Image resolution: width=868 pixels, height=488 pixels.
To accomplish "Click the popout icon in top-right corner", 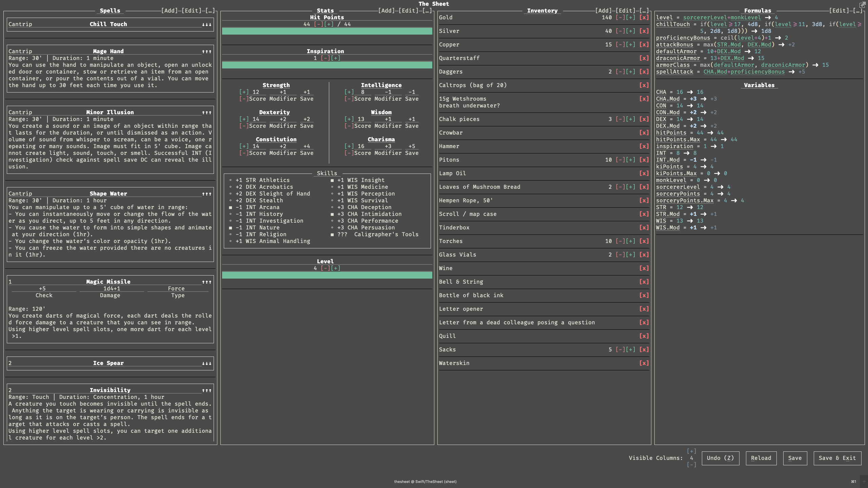I will (862, 5).
